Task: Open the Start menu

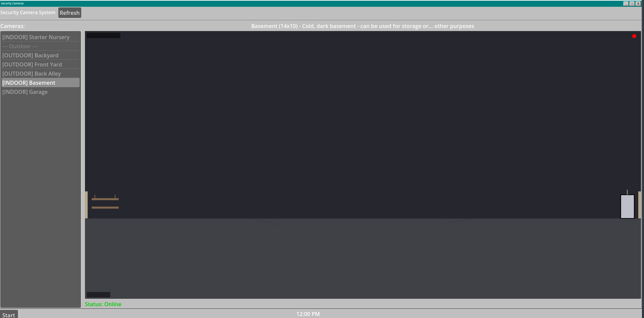Action: [x=9, y=315]
